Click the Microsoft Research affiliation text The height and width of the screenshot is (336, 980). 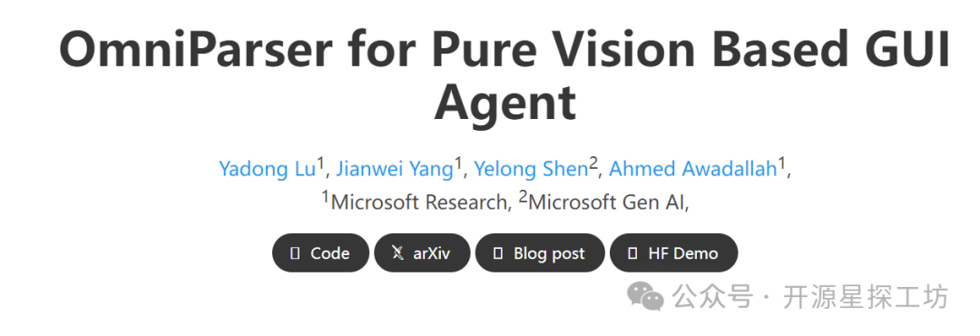418,203
